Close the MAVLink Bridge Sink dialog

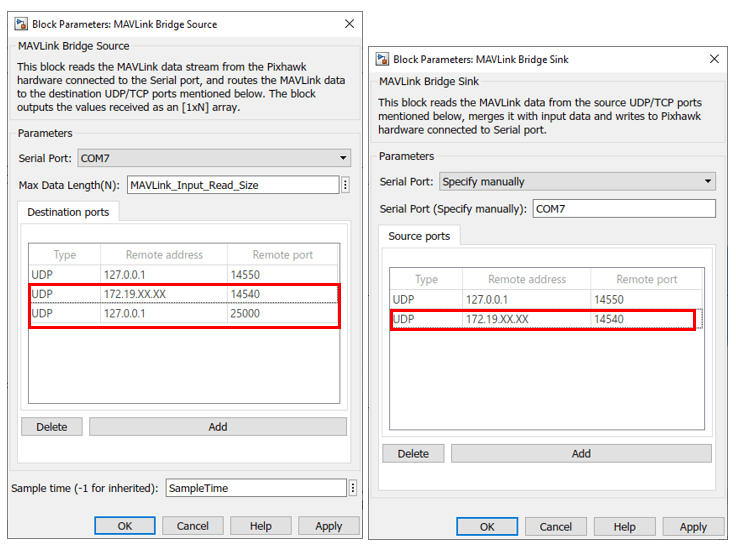pos(714,59)
